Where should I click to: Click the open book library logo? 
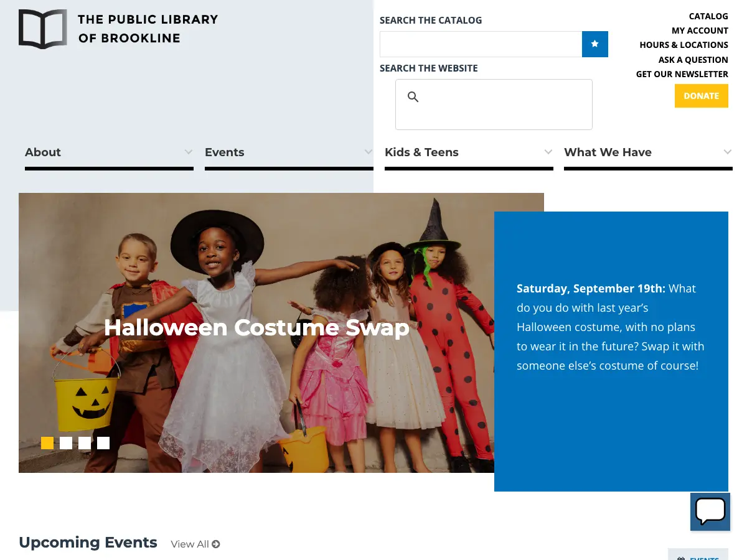tap(42, 29)
